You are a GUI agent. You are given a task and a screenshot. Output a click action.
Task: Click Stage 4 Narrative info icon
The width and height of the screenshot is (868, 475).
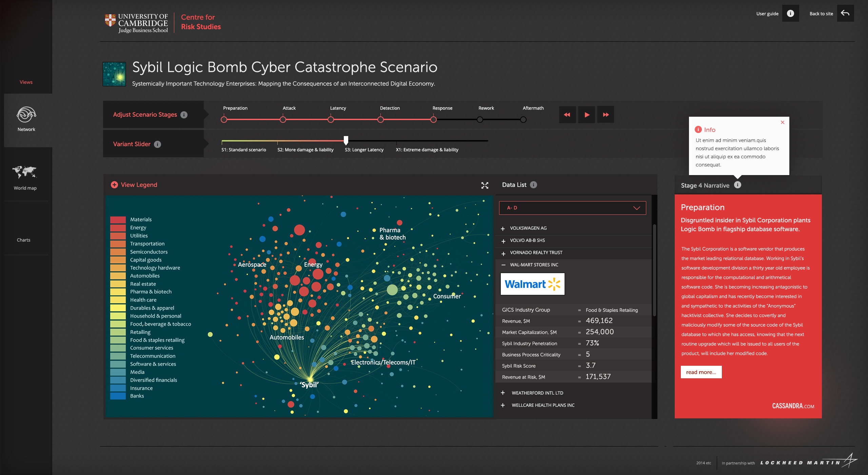[x=737, y=185]
